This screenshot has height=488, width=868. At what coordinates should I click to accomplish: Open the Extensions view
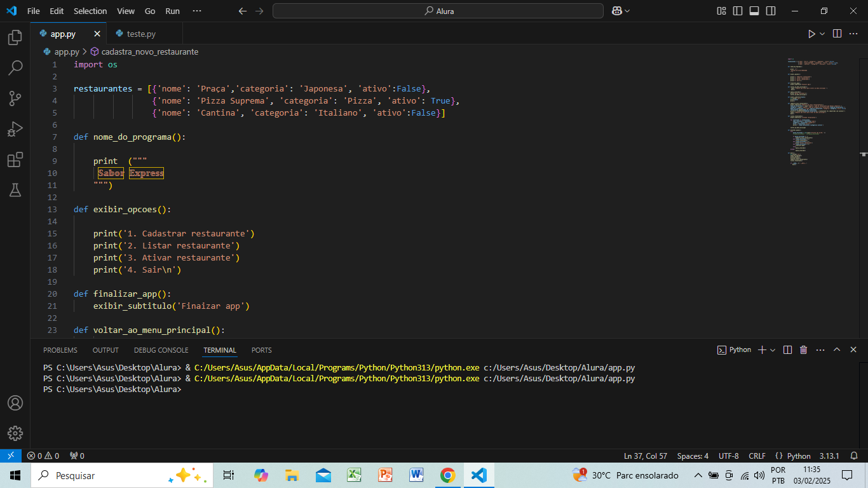[15, 159]
